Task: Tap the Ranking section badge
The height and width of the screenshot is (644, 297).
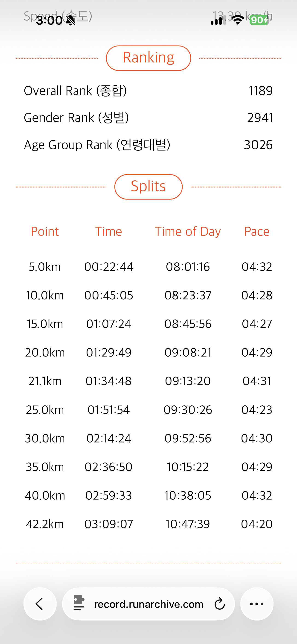Action: [x=148, y=58]
